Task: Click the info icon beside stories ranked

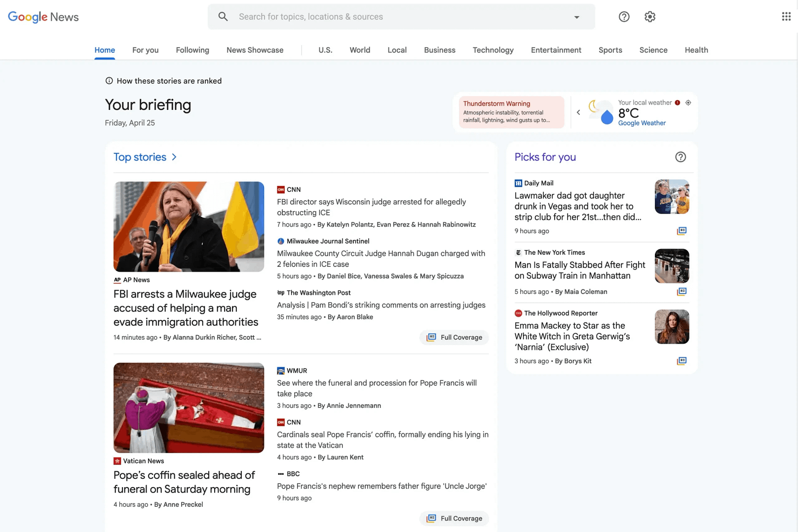Action: [109, 81]
